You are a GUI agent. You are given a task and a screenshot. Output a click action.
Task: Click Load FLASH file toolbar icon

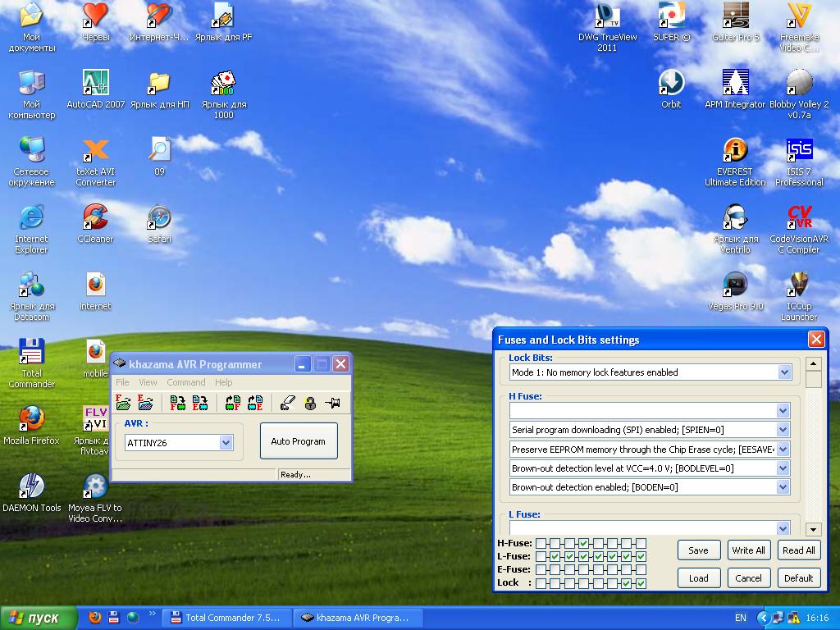[x=123, y=402]
